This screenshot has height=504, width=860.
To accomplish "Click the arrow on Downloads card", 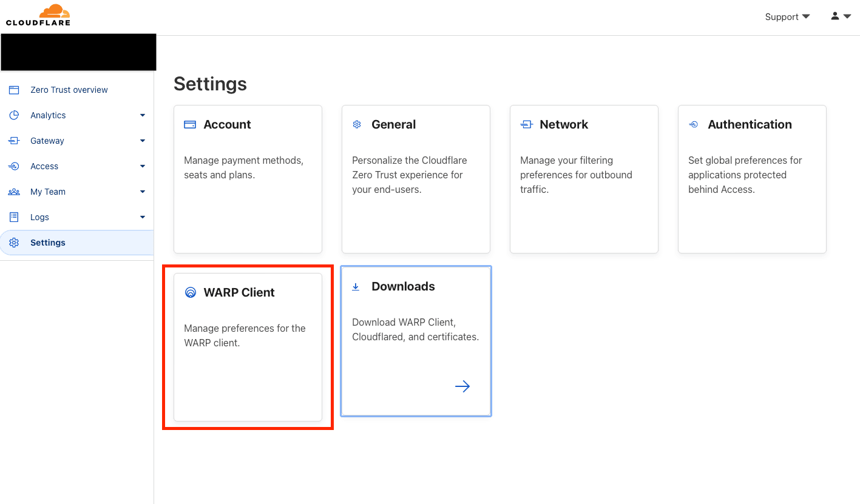I will coord(462,386).
